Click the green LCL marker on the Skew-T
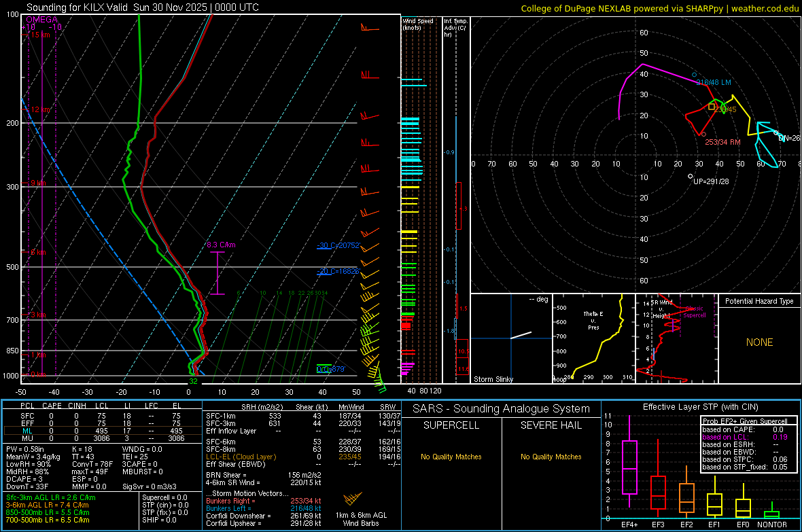 [x=325, y=369]
